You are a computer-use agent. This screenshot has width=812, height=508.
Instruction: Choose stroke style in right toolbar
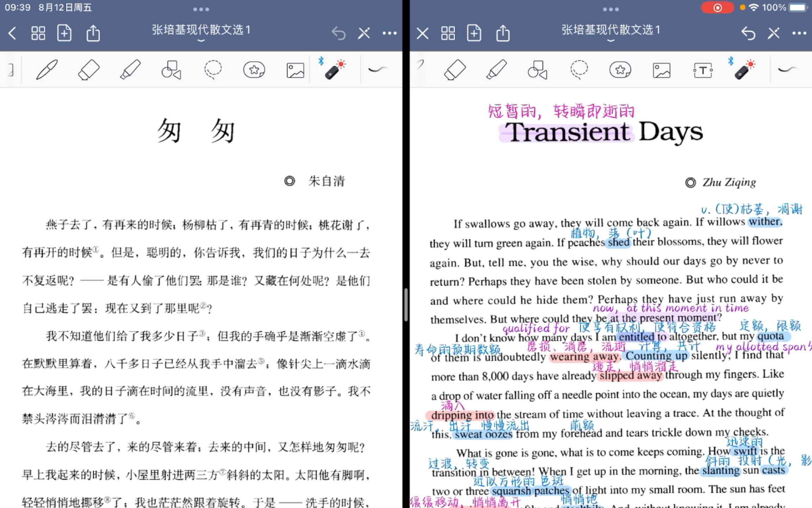pos(787,69)
